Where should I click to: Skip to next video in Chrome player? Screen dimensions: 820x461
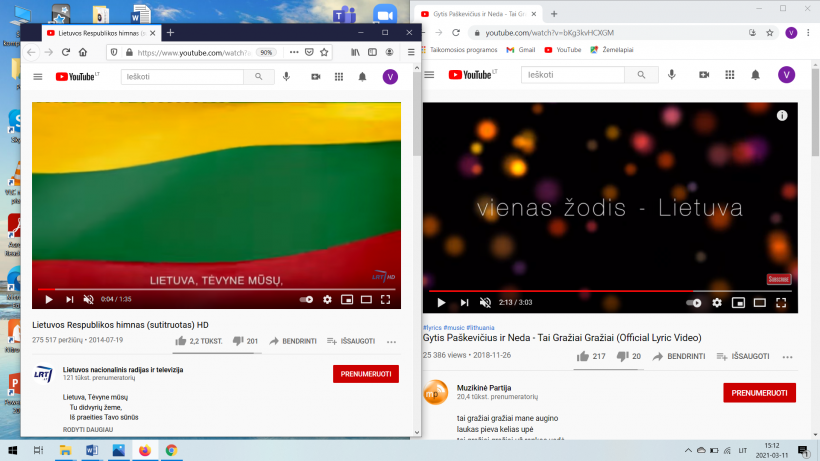coord(464,303)
